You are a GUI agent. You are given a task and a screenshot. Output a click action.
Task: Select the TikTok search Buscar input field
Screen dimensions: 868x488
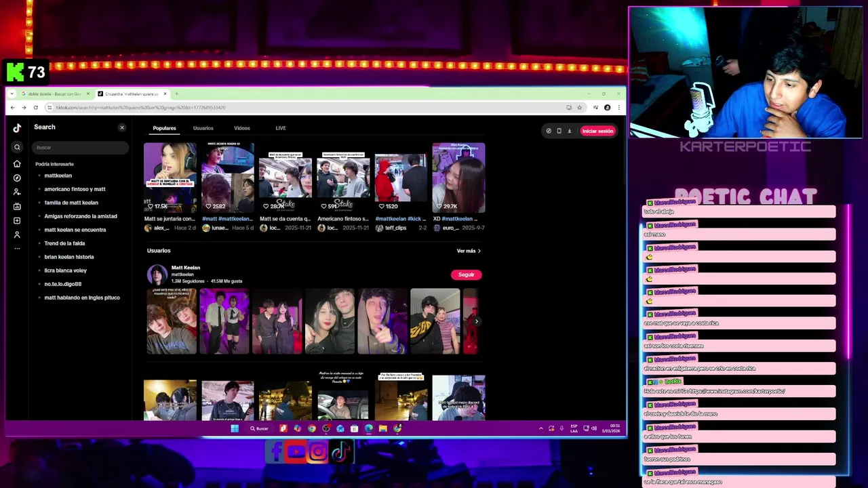coord(80,147)
